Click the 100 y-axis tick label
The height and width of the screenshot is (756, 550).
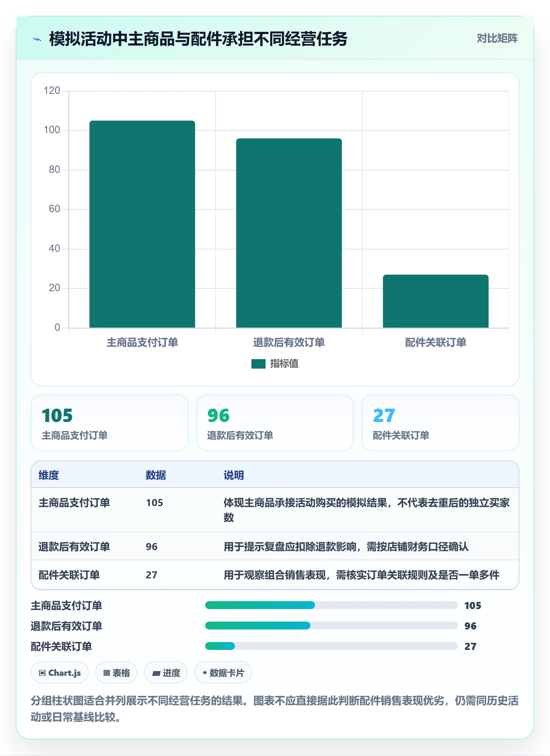coord(52,130)
